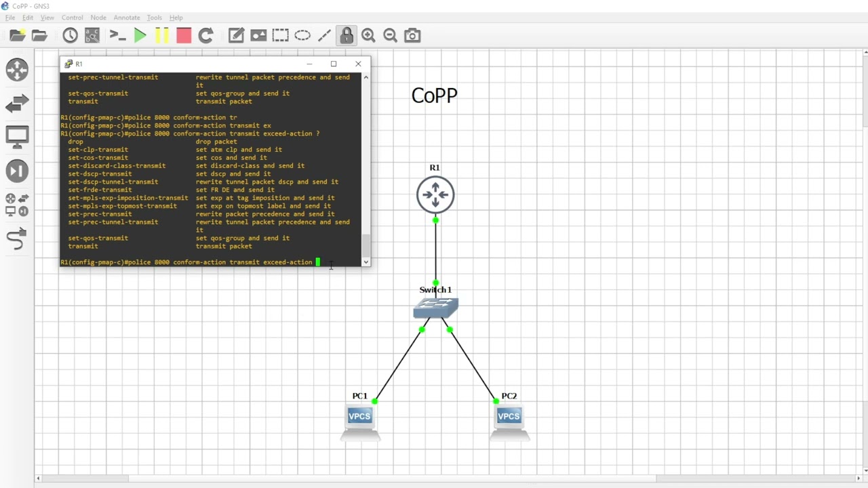
Task: Stop all devices with red square icon
Action: tap(184, 35)
